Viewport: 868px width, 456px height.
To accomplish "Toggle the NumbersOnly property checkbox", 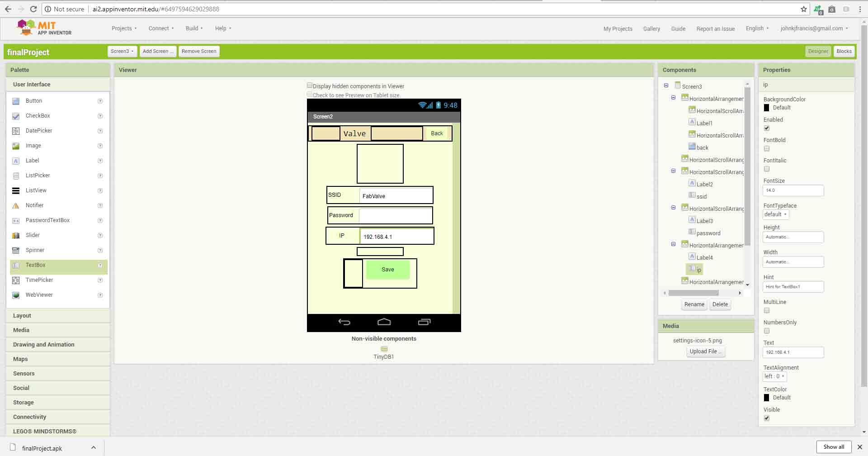I will (767, 331).
